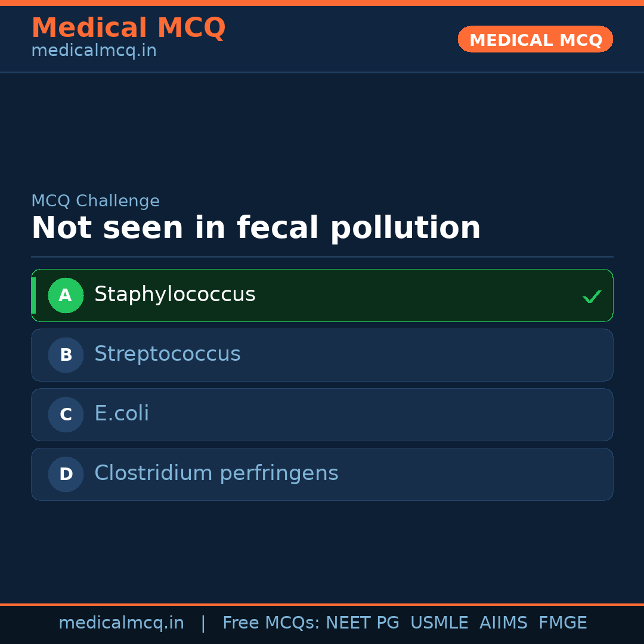This screenshot has height=644, width=644.
Task: Click the D letter badge icon
Action: [x=66, y=474]
